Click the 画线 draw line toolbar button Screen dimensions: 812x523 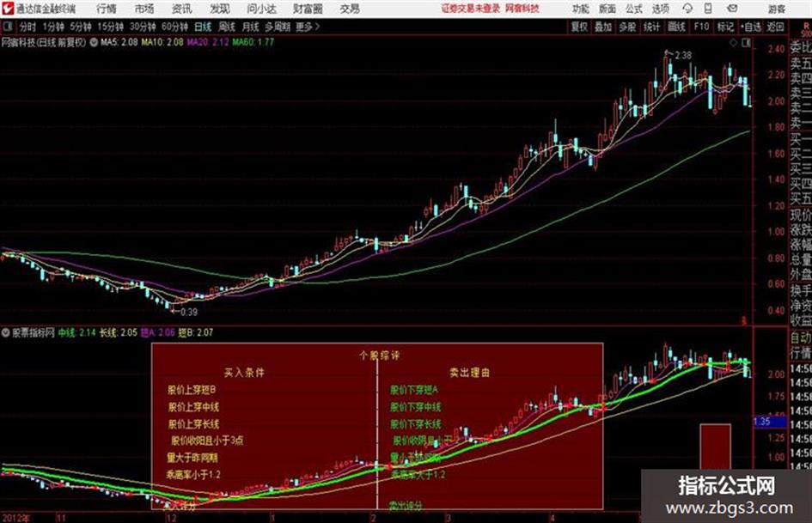click(x=676, y=27)
